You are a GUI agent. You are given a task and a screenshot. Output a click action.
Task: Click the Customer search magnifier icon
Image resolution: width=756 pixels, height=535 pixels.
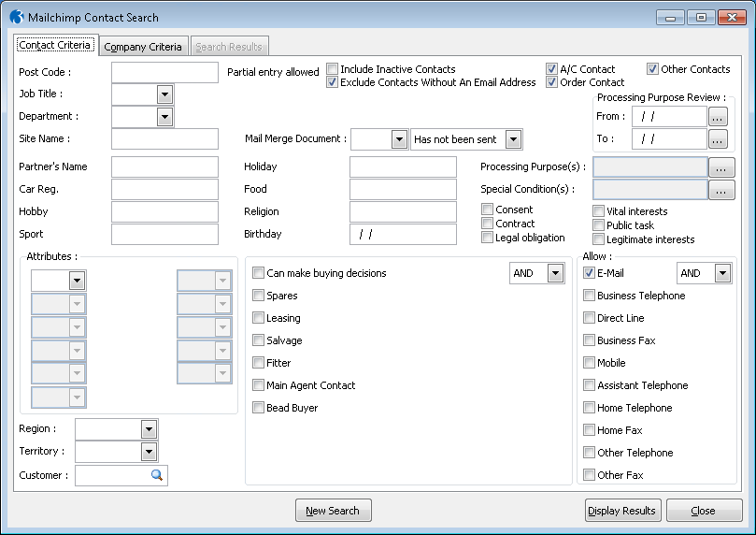[x=157, y=475]
